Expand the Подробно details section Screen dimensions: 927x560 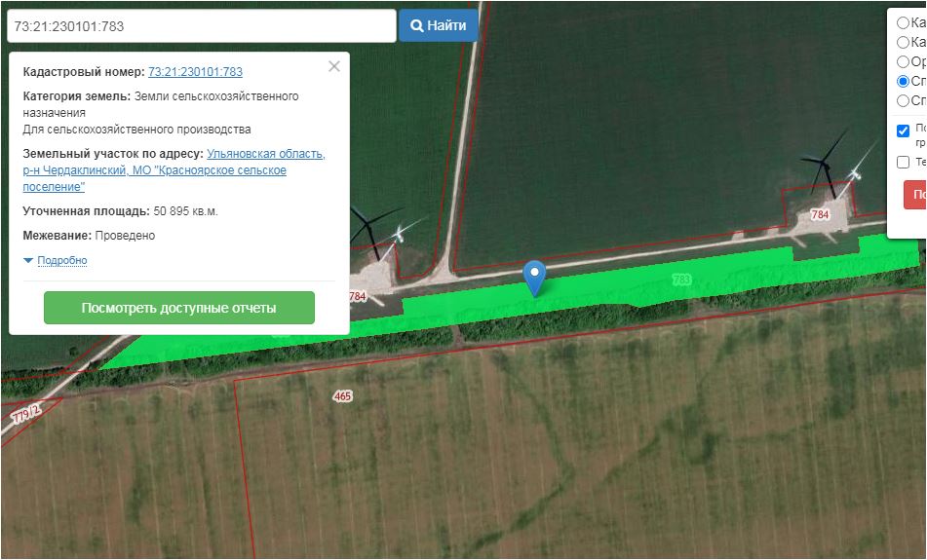pyautogui.click(x=61, y=260)
